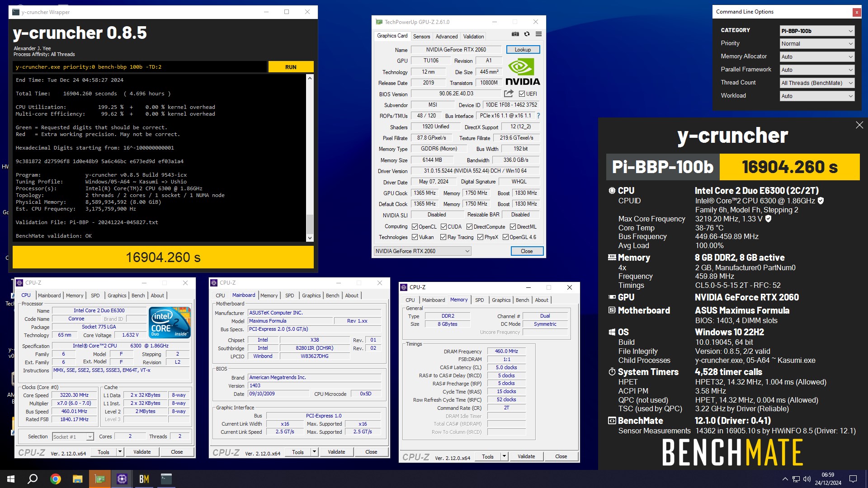Open the Thread Count dropdown

coord(817,83)
